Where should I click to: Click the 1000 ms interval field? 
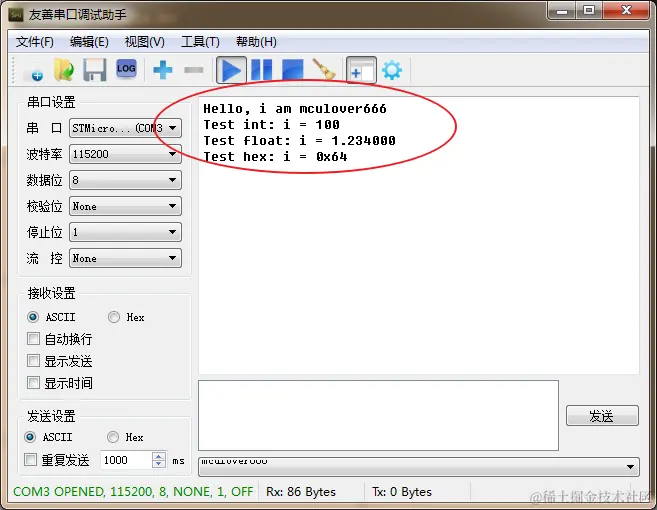pyautogui.click(x=126, y=460)
